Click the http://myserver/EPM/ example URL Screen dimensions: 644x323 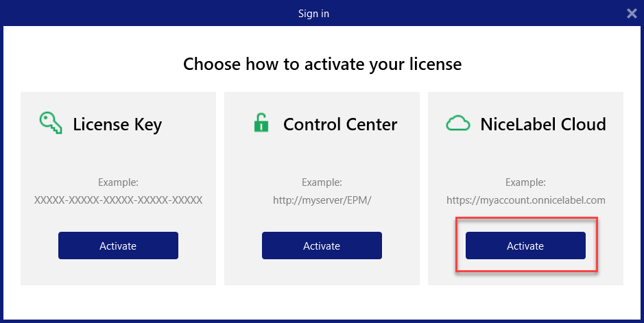click(x=322, y=200)
